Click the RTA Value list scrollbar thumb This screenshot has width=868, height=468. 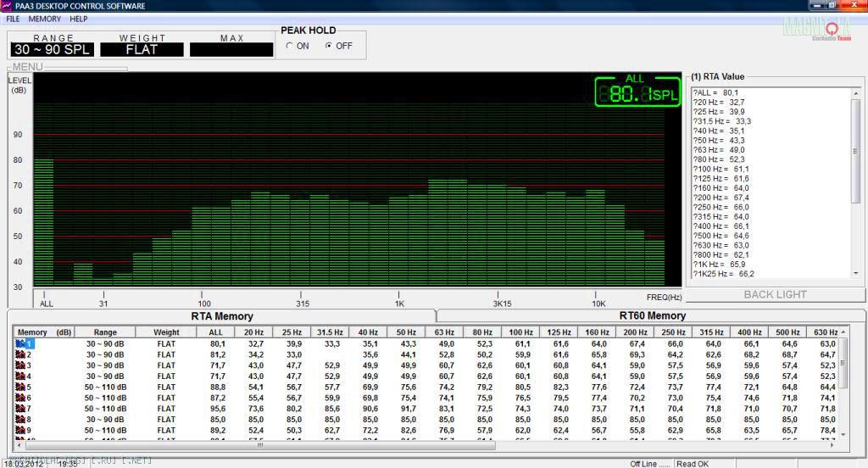pos(856,151)
